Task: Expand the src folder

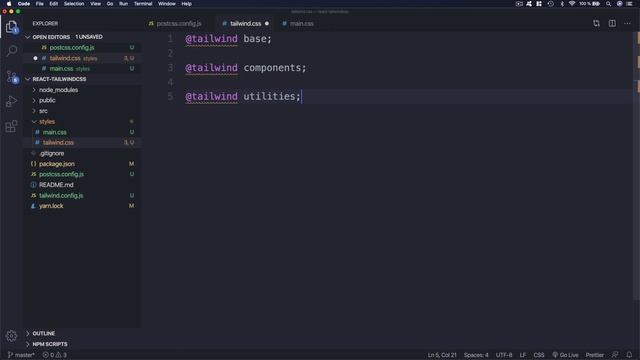Action: [x=83, y=111]
